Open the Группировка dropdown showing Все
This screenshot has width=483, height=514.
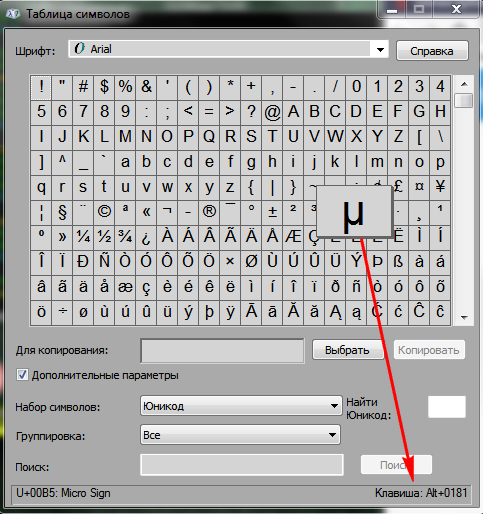click(x=240, y=435)
